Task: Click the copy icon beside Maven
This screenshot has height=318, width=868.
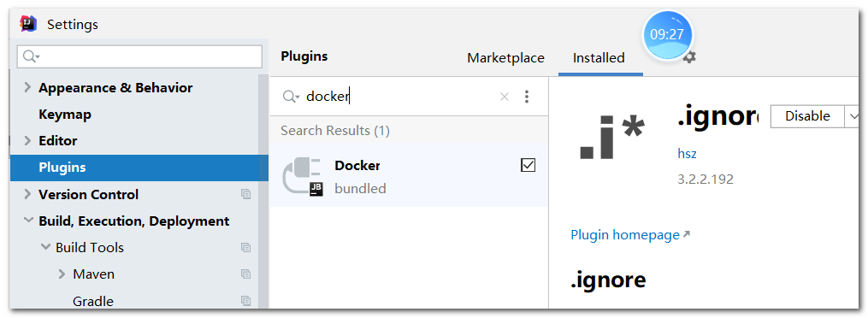Action: (x=245, y=274)
